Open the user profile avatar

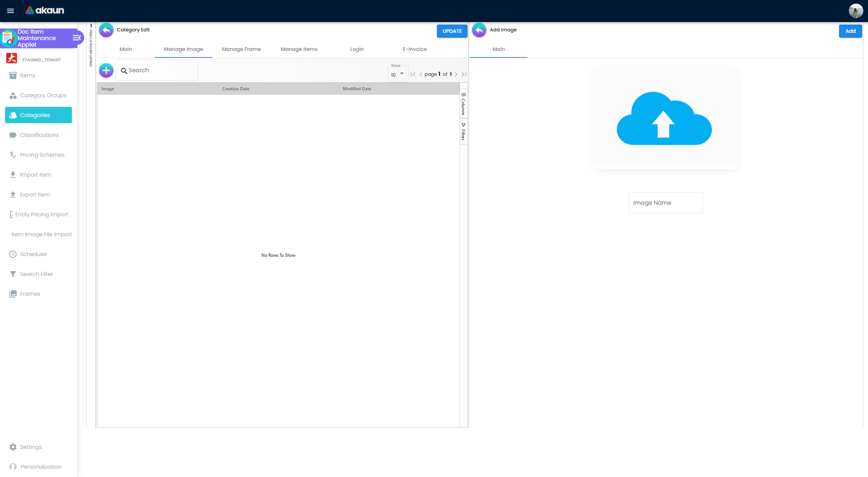(x=856, y=11)
